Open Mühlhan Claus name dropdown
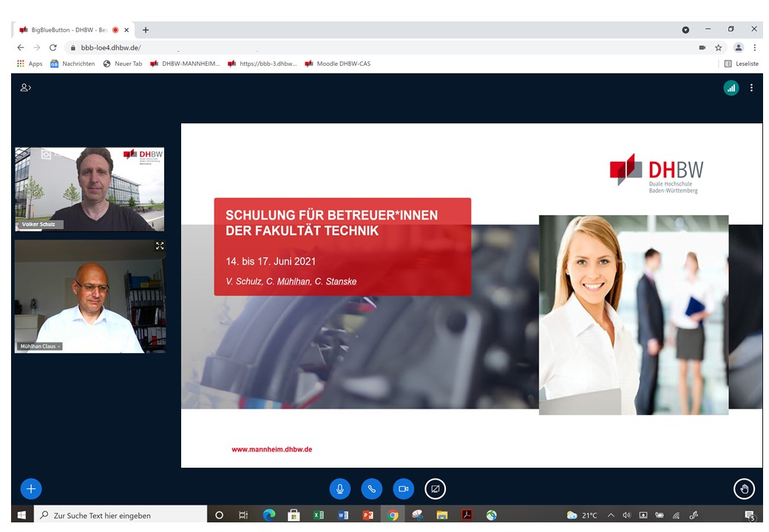 point(39,346)
